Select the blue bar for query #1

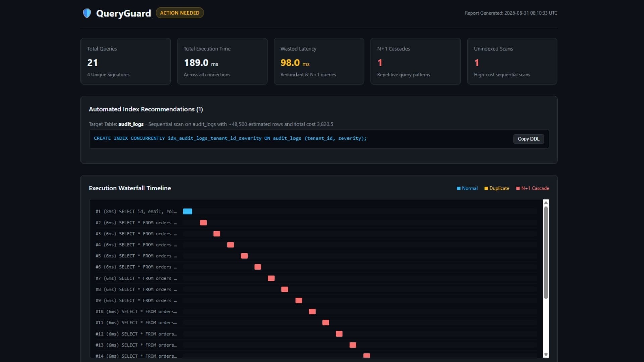tap(187, 212)
